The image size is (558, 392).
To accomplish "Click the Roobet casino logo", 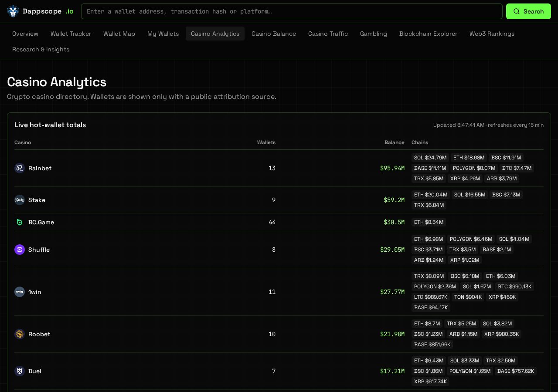I will tap(20, 334).
